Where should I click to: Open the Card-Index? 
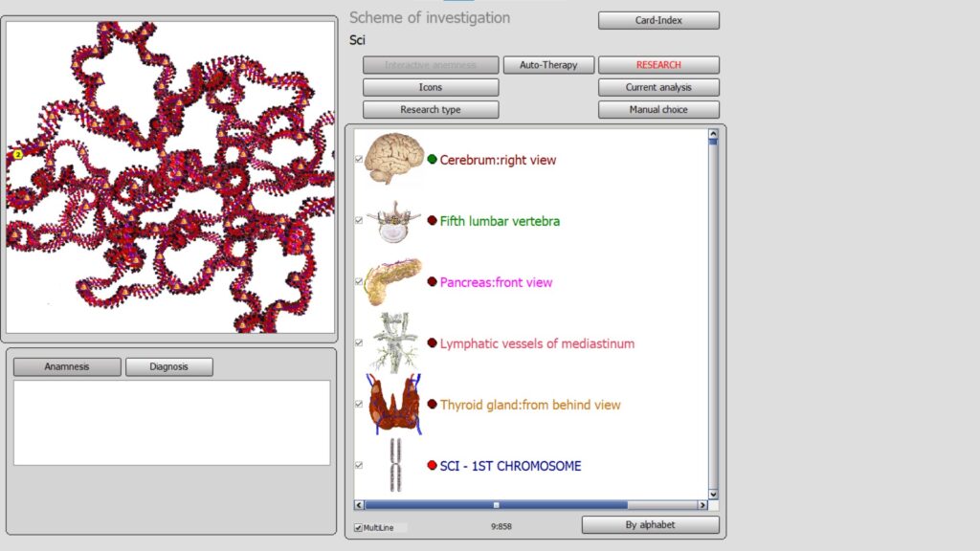pos(658,20)
